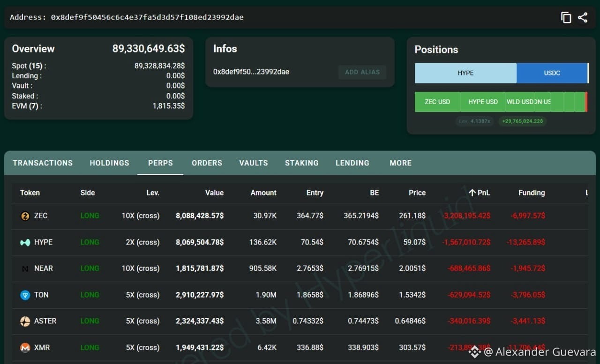Click HYPE leverage 2X (cross)
600x364 pixels.
[142, 242]
